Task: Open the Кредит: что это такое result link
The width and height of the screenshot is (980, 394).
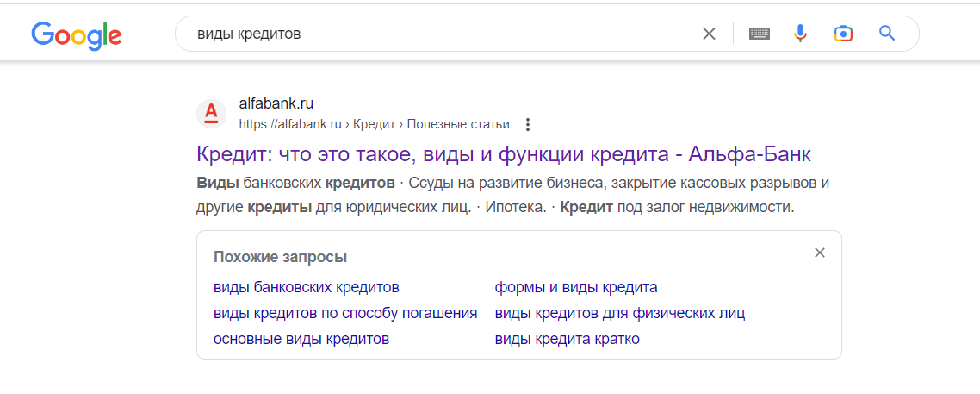Action: [x=504, y=153]
